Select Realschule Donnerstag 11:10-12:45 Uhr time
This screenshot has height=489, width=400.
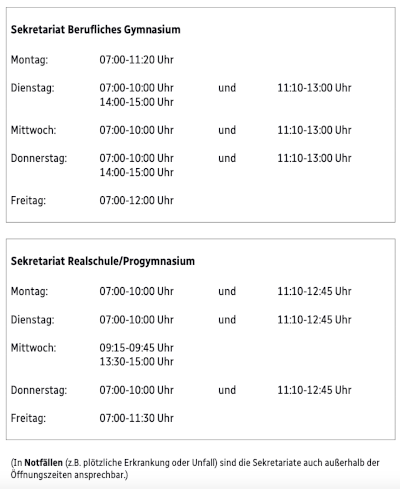[314, 390]
